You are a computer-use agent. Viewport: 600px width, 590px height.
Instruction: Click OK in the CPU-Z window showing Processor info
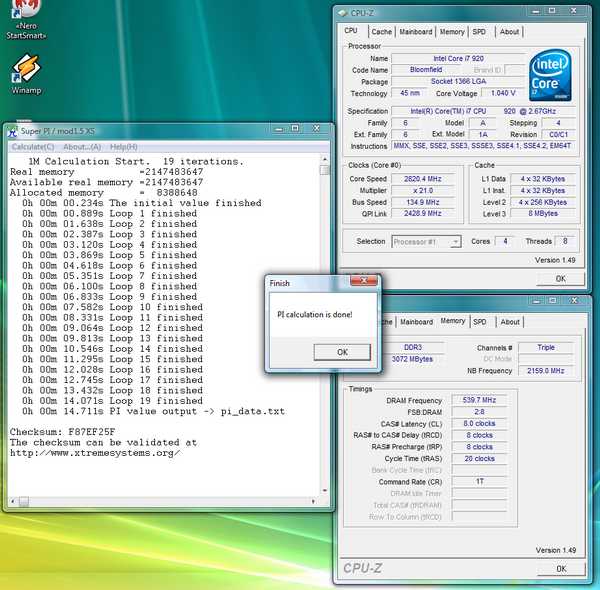click(560, 279)
